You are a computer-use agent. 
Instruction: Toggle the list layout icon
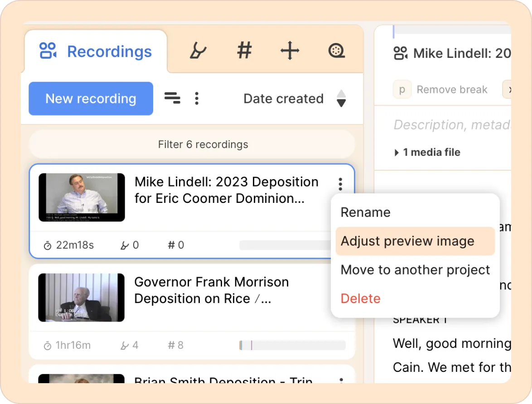tap(172, 98)
